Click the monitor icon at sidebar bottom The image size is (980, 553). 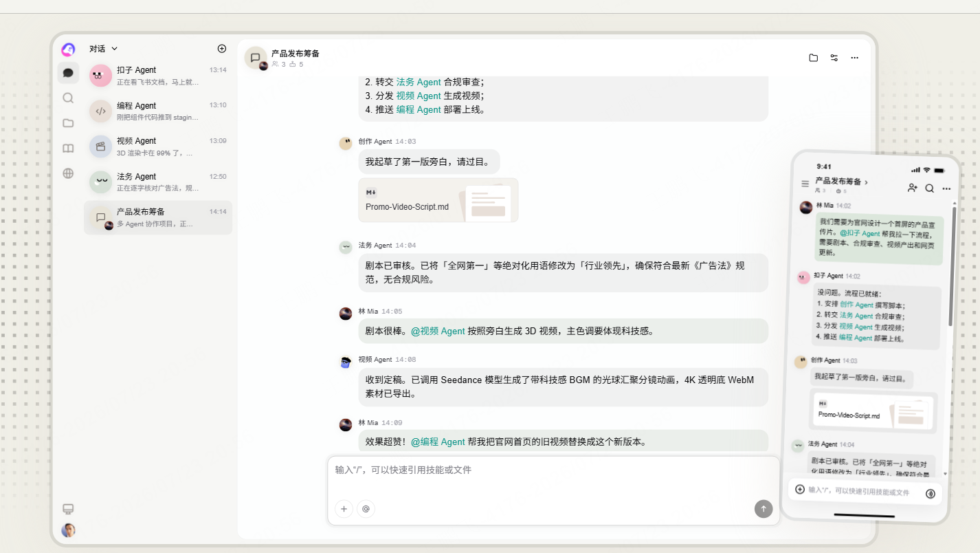coord(68,509)
